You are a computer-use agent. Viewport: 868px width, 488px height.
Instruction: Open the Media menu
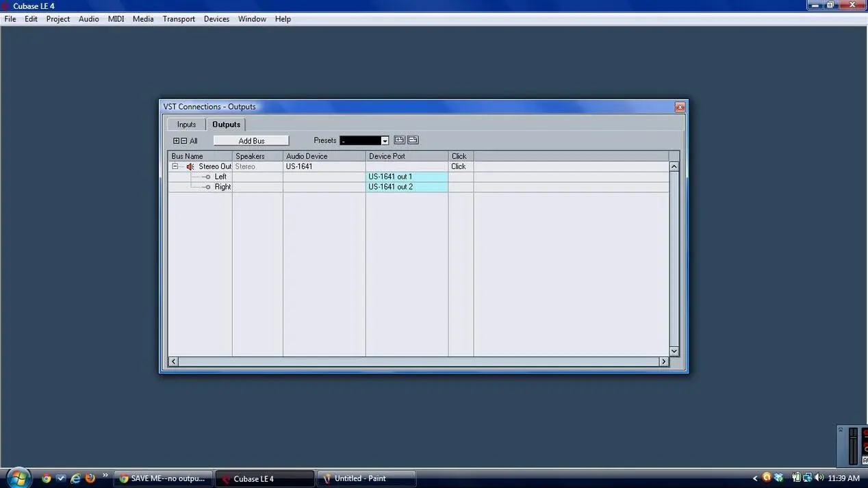coord(143,19)
